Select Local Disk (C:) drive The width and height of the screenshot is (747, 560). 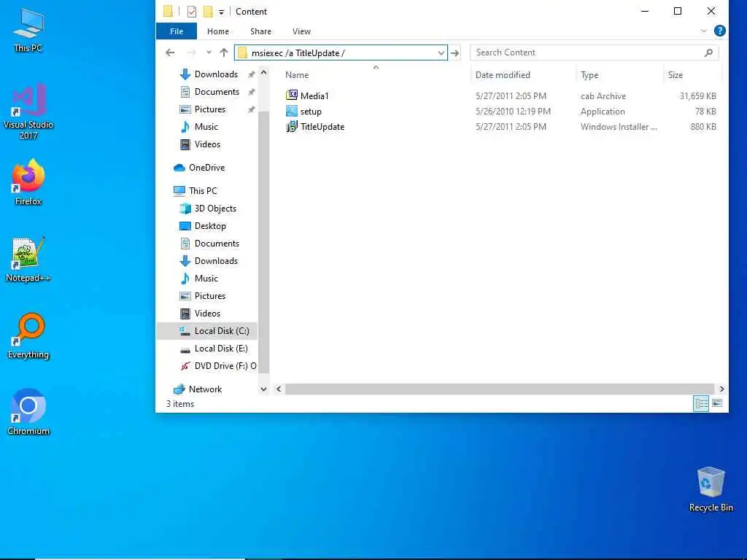tap(214, 331)
